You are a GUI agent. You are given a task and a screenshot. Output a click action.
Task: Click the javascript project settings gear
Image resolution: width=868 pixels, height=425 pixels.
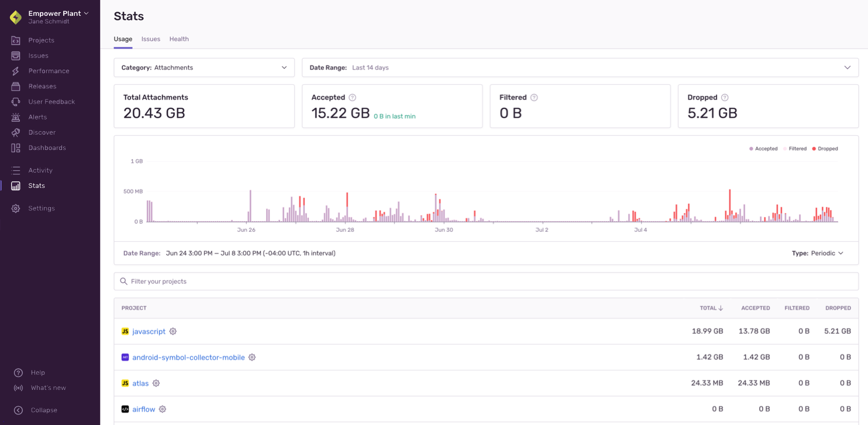(x=173, y=331)
